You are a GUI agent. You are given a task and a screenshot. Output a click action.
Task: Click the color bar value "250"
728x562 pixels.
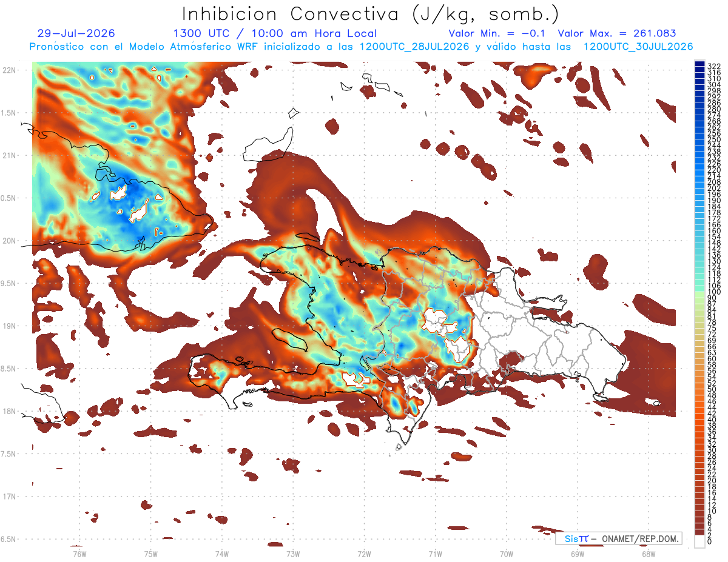(714, 140)
